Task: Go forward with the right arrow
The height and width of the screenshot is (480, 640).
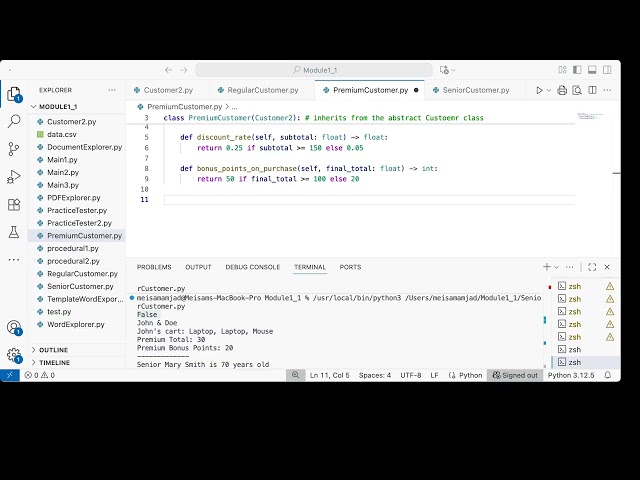Action: [184, 70]
